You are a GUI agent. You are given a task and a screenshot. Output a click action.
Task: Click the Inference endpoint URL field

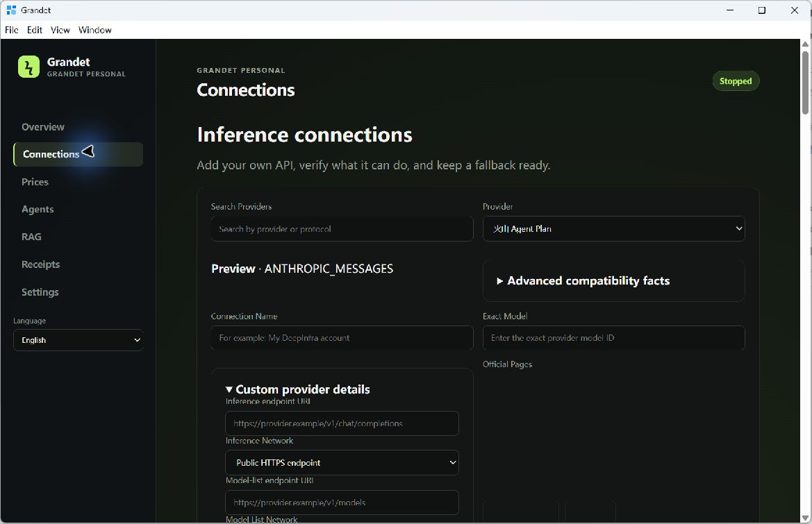342,423
